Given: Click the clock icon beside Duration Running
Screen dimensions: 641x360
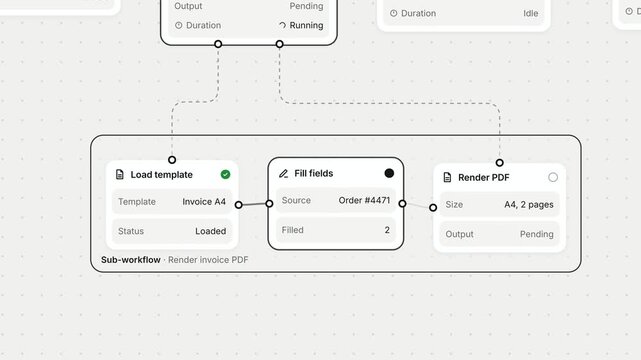Looking at the screenshot, I should [179, 25].
